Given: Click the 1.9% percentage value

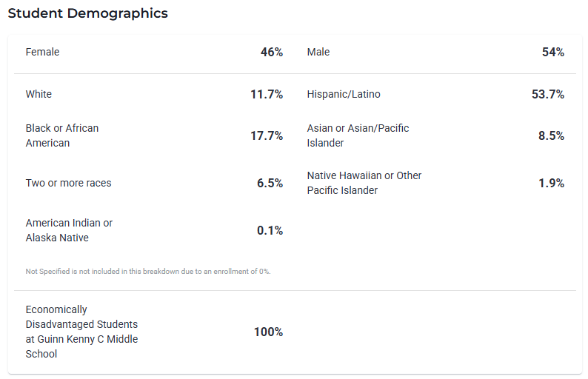Looking at the screenshot, I should pos(551,183).
